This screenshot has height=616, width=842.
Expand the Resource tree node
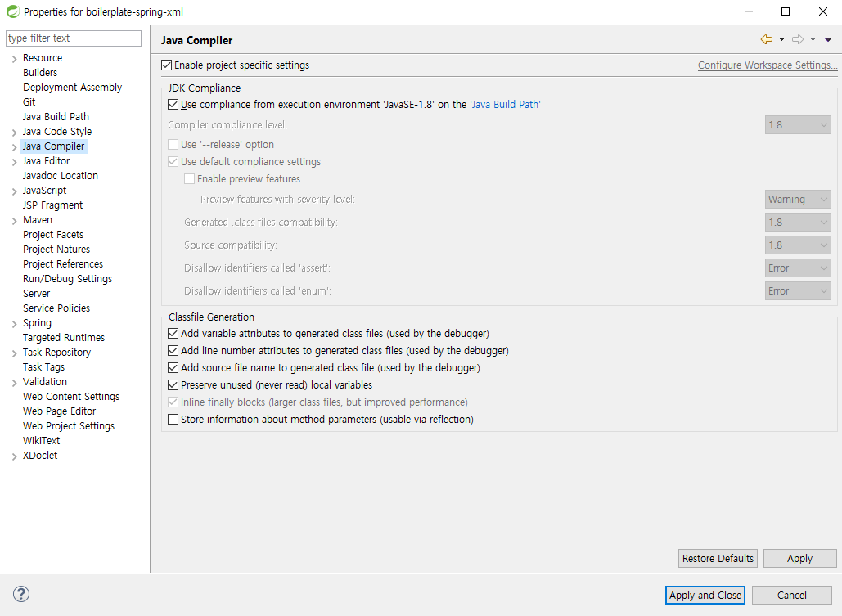coord(14,59)
